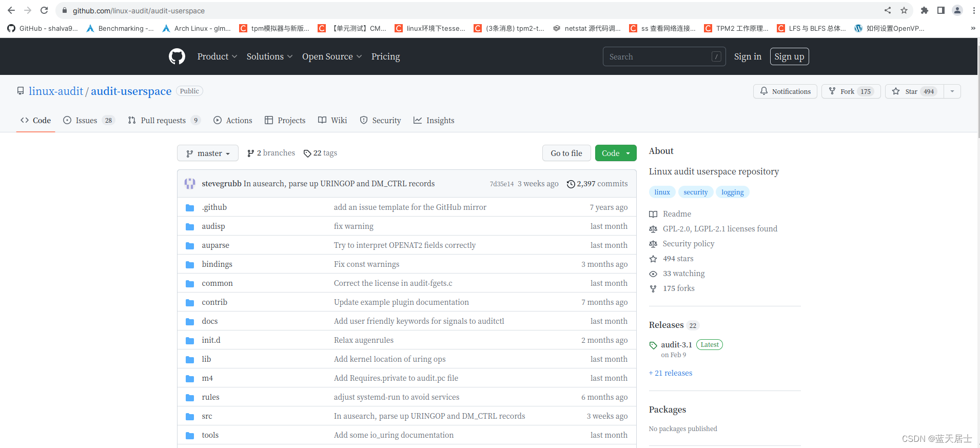This screenshot has height=448, width=980.
Task: Click the Readme book icon
Action: 653,214
